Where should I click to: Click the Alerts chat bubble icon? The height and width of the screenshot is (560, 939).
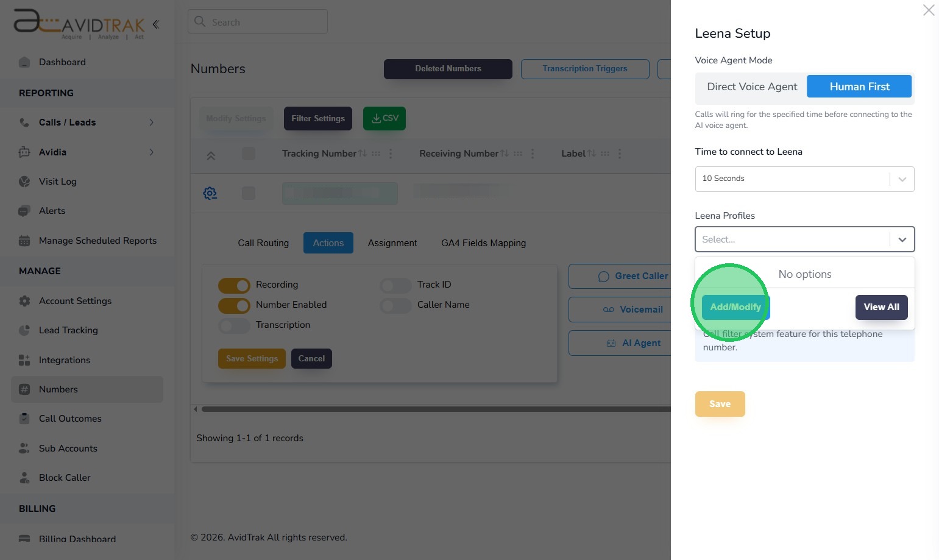(24, 211)
